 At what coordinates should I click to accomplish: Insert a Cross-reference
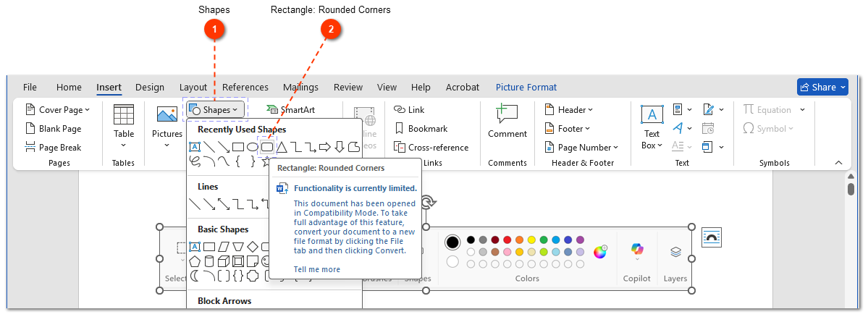pyautogui.click(x=431, y=147)
